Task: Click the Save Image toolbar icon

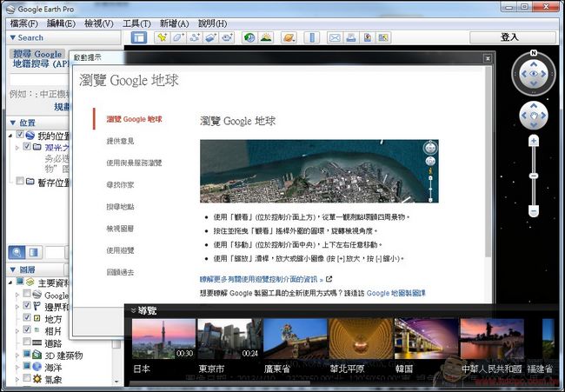Action: 367,37
